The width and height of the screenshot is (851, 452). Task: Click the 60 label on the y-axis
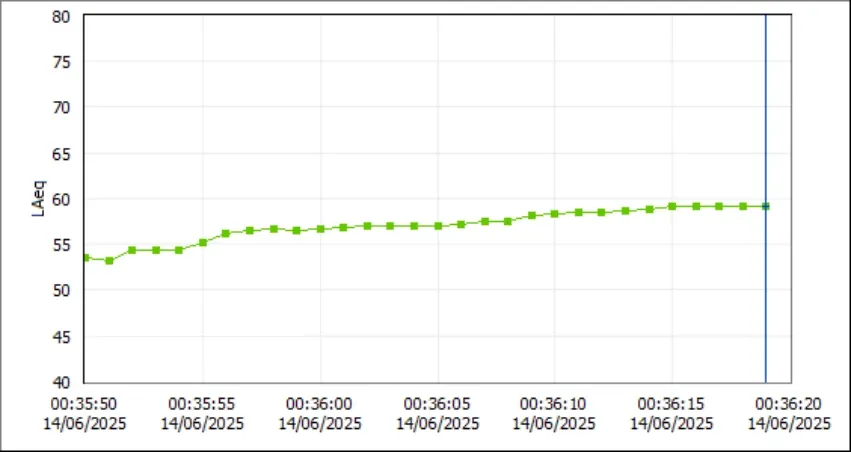coord(61,199)
